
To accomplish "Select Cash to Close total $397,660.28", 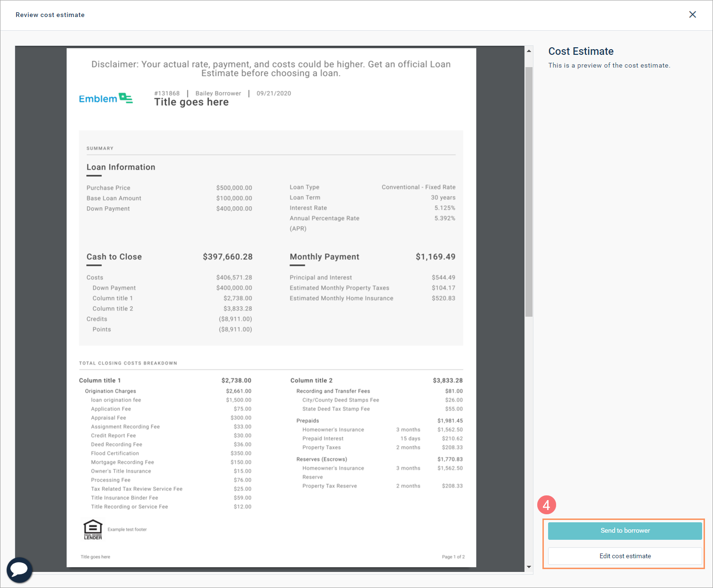I will [x=228, y=257].
